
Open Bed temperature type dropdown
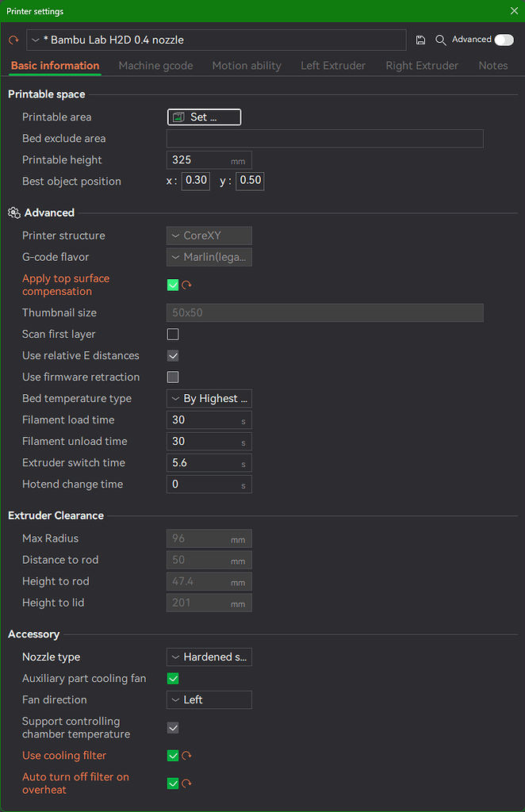tap(209, 399)
